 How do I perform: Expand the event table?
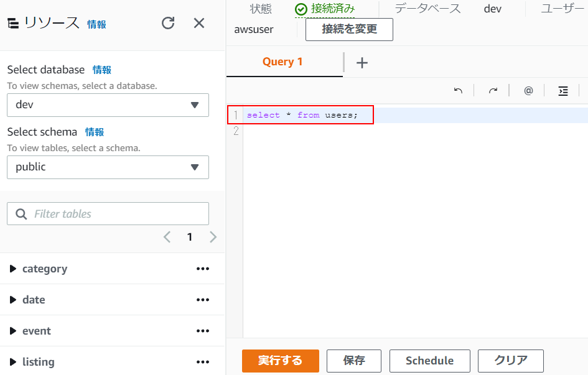pos(12,331)
